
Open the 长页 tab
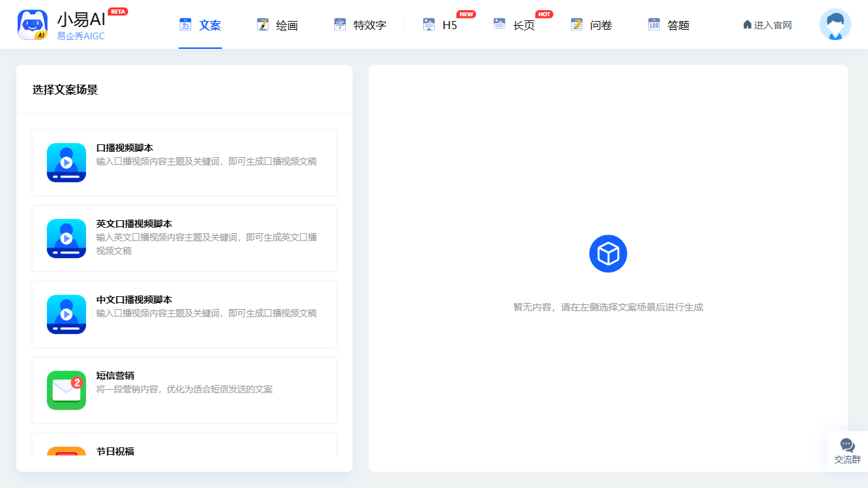[x=515, y=25]
